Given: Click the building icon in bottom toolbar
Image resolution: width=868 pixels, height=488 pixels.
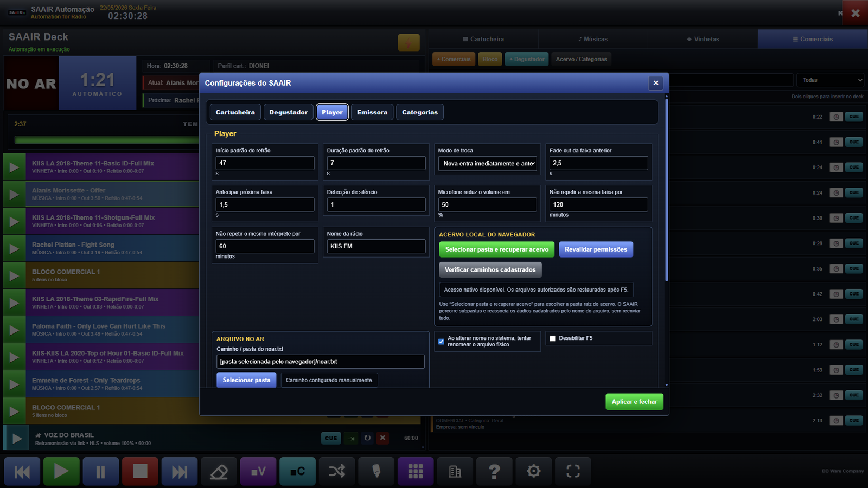Looking at the screenshot, I should pos(455,471).
